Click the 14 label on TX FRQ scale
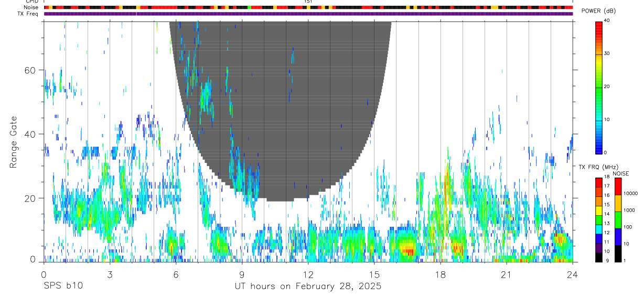This screenshot has height=297, width=644. pyautogui.click(x=607, y=214)
